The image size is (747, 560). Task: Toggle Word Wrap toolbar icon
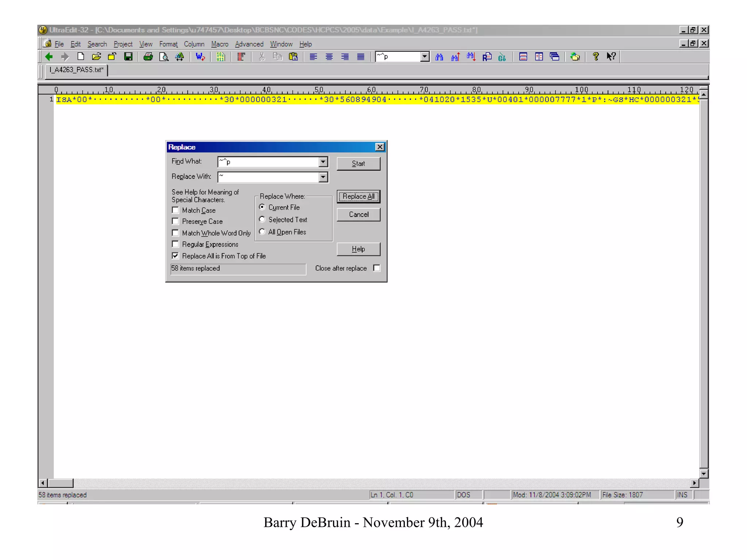(200, 57)
